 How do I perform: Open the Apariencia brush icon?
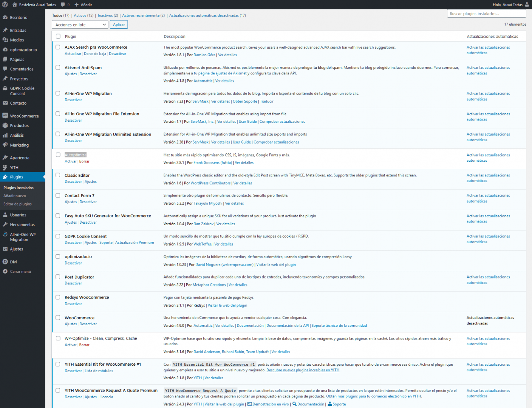pos(5,158)
